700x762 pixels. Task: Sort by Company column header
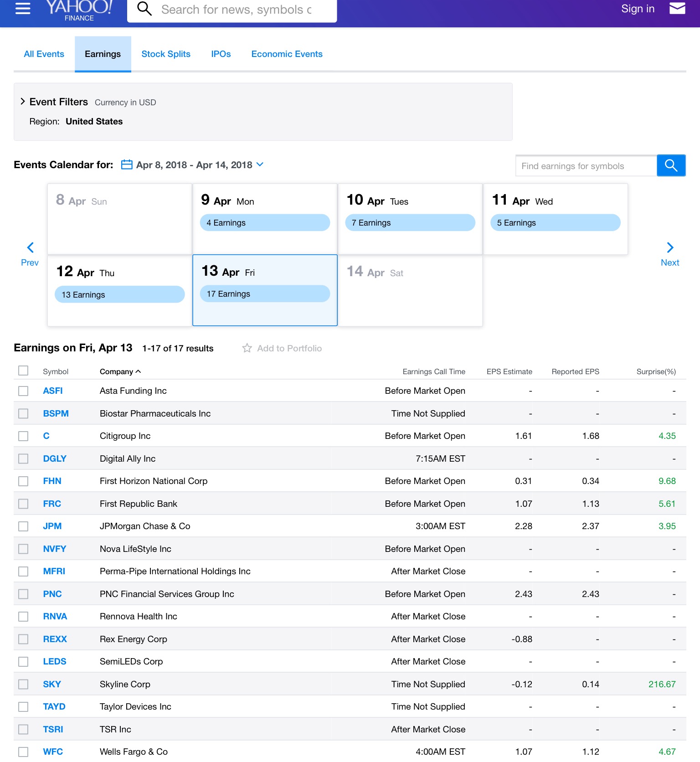(x=120, y=371)
